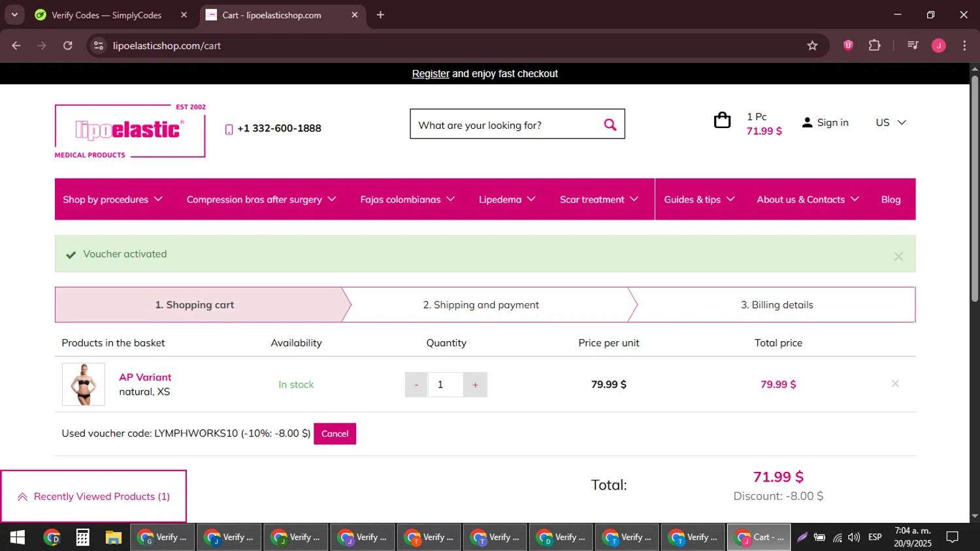This screenshot has width=980, height=551.
Task: Dismiss the Voucher activated message
Action: (898, 257)
